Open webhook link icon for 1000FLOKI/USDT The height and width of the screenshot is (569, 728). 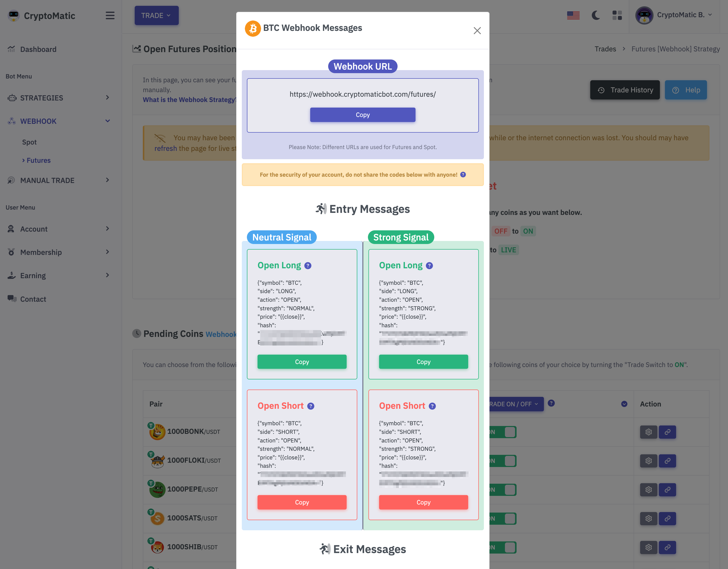pyautogui.click(x=667, y=461)
